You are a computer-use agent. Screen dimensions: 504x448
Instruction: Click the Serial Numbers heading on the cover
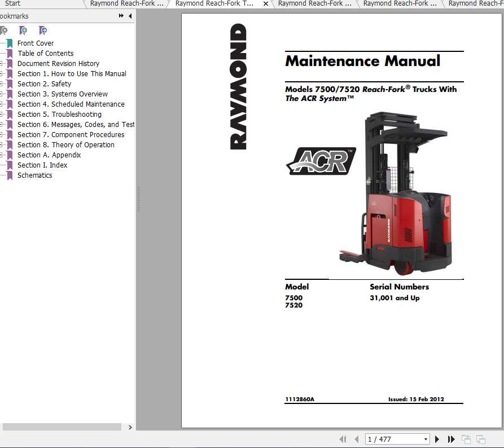[399, 287]
